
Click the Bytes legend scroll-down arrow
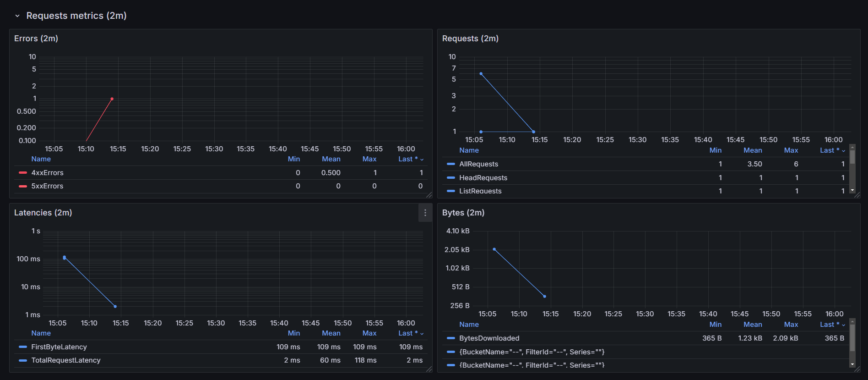click(x=852, y=364)
